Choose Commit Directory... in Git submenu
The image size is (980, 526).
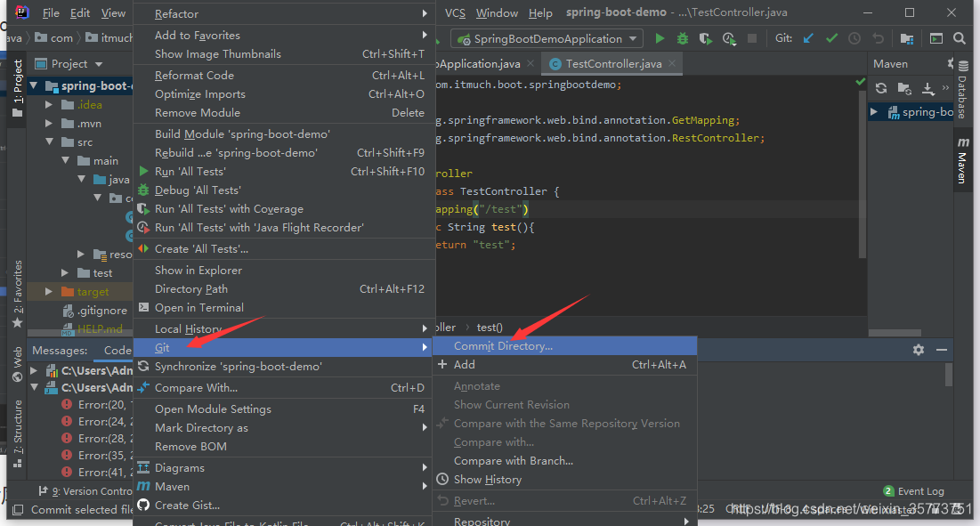(x=565, y=346)
